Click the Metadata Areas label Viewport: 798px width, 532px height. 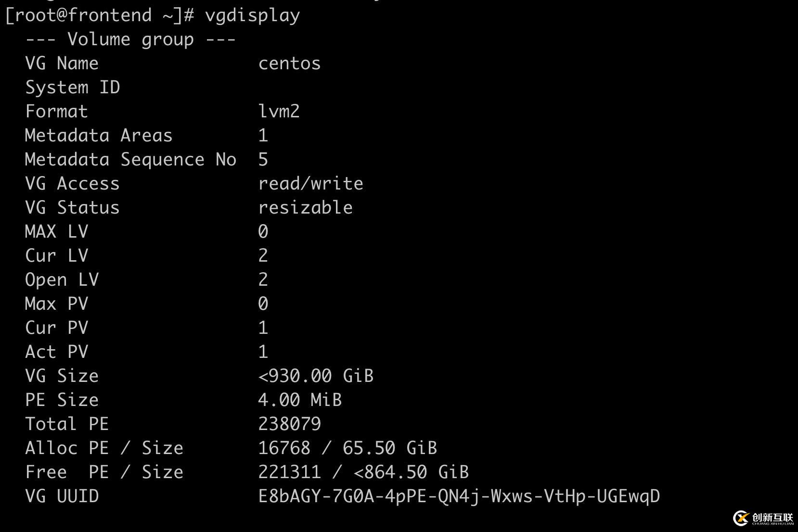point(99,136)
